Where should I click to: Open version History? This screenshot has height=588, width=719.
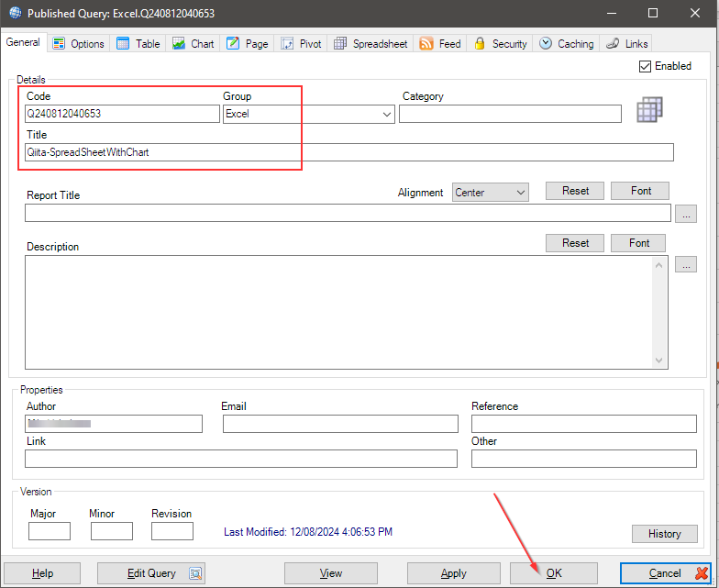point(665,534)
